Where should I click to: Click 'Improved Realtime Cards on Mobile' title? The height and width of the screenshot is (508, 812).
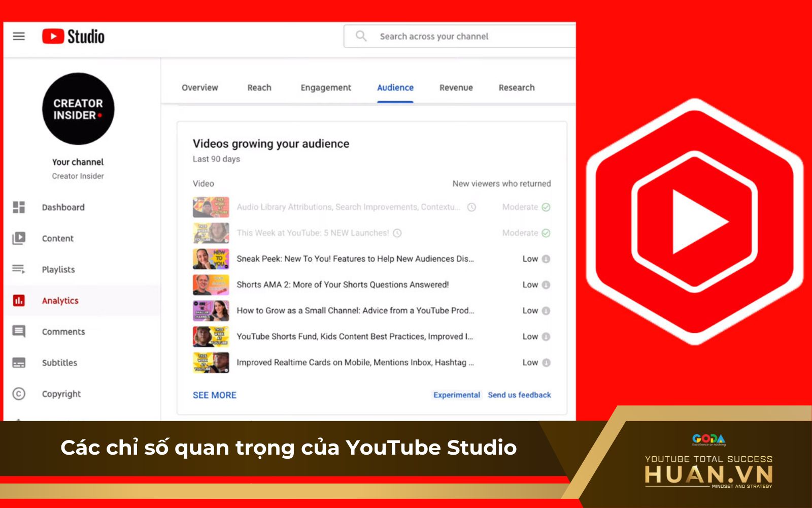[x=355, y=363]
